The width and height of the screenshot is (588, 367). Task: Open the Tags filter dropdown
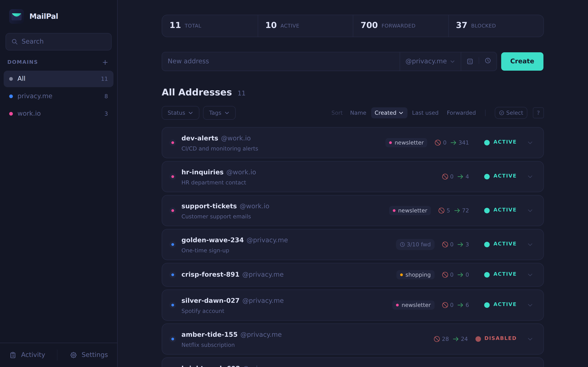tap(219, 113)
